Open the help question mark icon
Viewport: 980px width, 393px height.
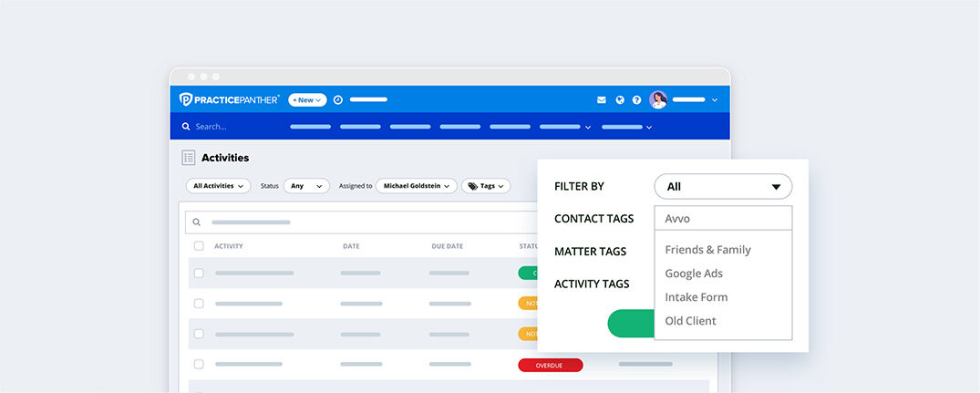click(637, 100)
